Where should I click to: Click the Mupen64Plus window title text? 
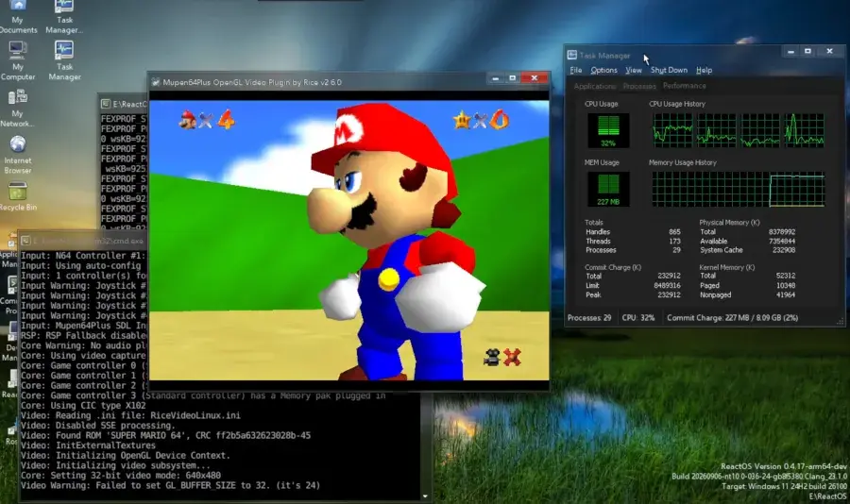tap(252, 82)
